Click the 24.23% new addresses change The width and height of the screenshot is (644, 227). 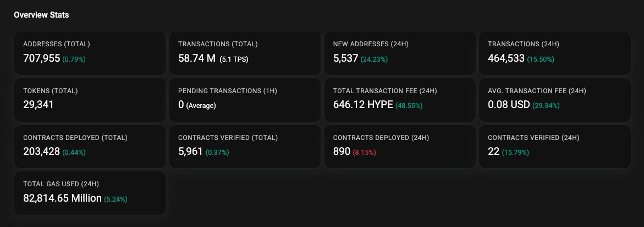pyautogui.click(x=374, y=59)
